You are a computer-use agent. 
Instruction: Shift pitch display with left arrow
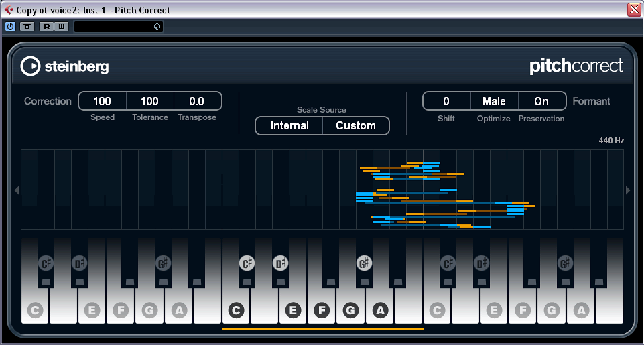tap(17, 190)
